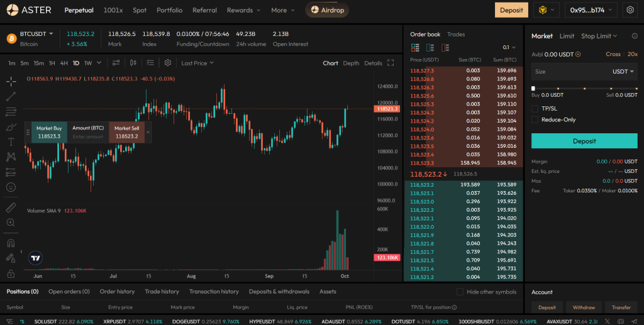Click the fullscreen chart icon

tap(391, 63)
